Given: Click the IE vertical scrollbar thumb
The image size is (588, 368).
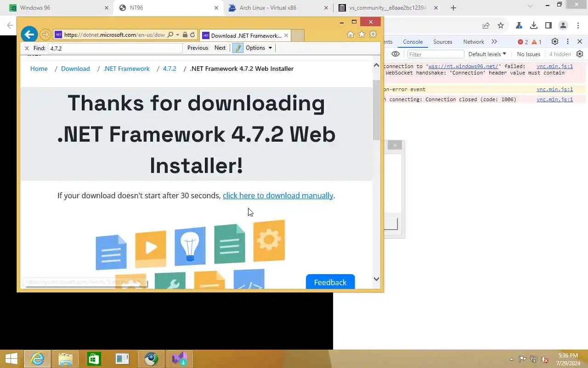Looking at the screenshot, I should [376, 109].
